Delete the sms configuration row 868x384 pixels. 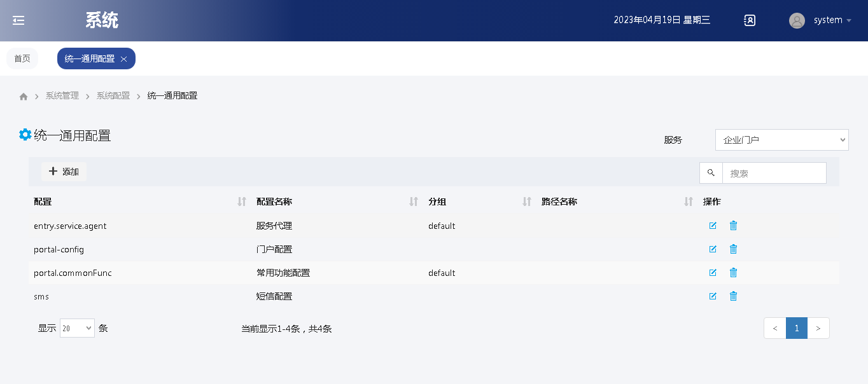coord(733,296)
